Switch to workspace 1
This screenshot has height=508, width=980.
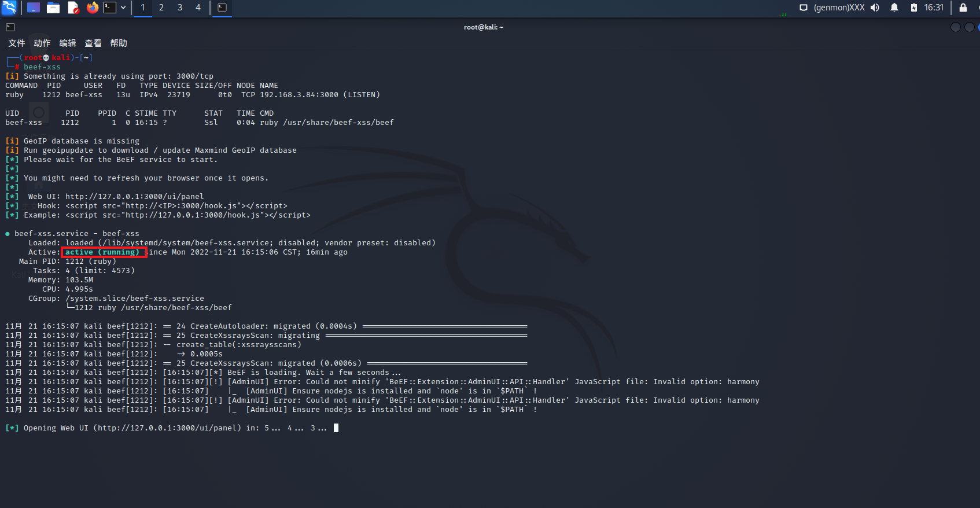click(x=143, y=8)
